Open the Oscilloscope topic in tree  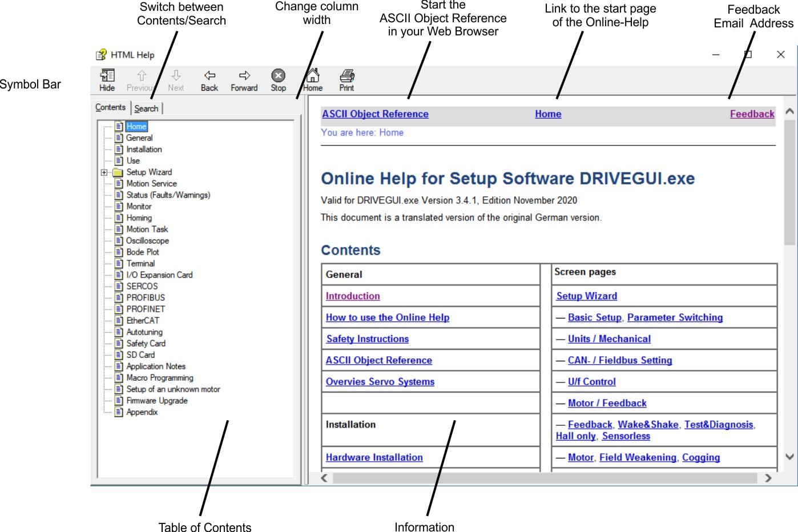point(147,241)
